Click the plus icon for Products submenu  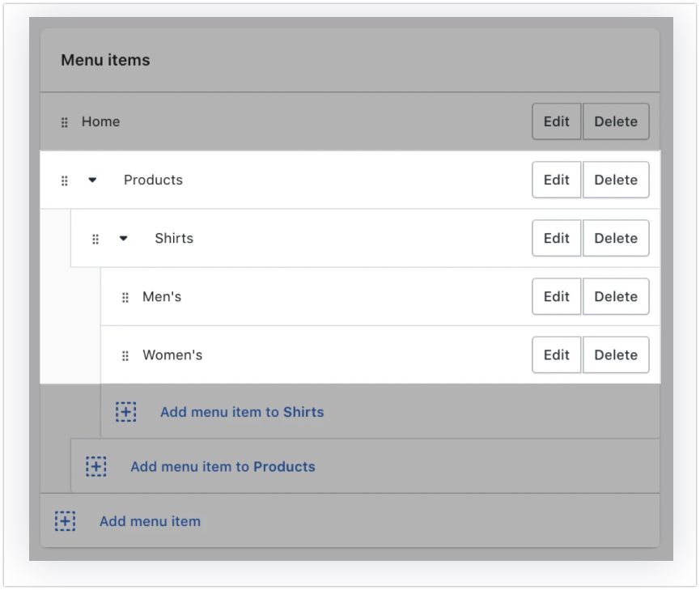[96, 466]
